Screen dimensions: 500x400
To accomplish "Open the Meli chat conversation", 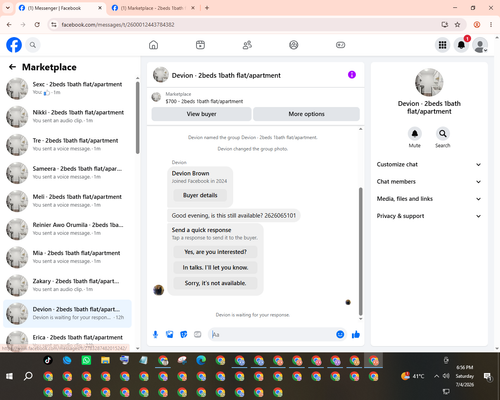I will (x=68, y=201).
